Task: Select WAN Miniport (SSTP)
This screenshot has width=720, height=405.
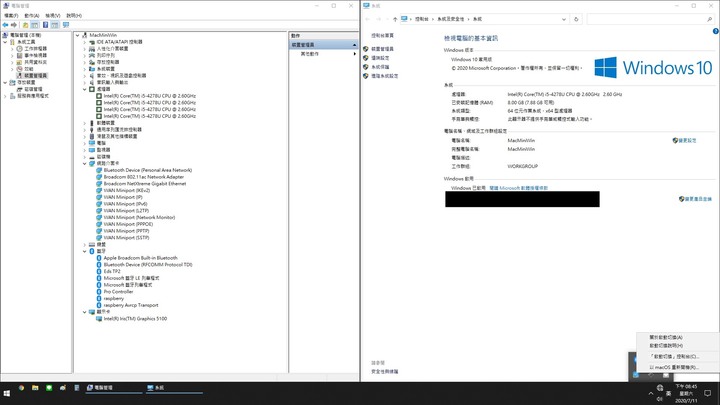Action: (126, 238)
